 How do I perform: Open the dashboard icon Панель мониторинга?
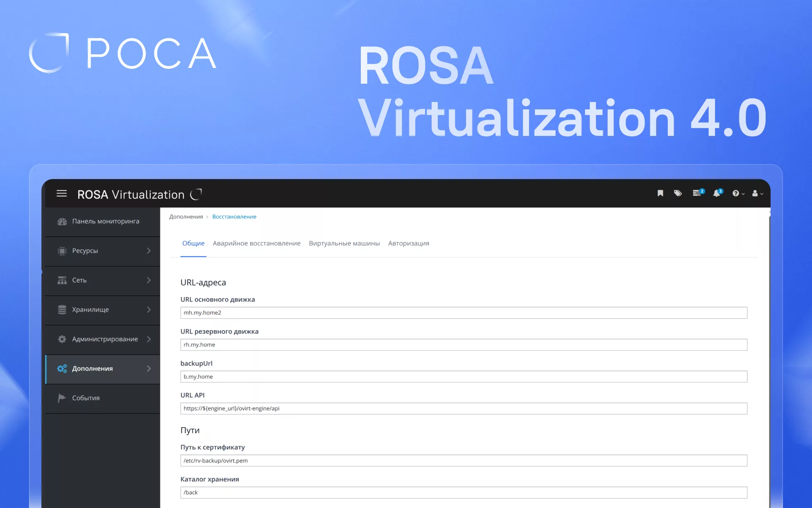click(x=62, y=221)
